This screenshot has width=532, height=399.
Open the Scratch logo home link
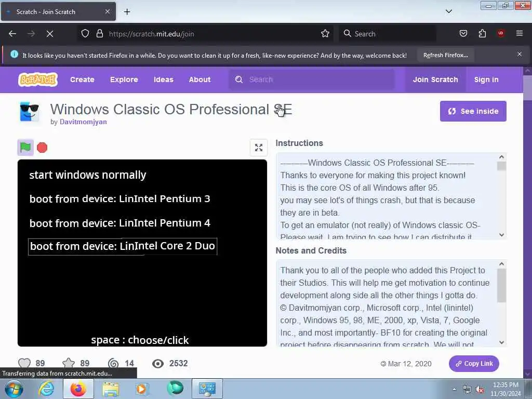coord(37,79)
